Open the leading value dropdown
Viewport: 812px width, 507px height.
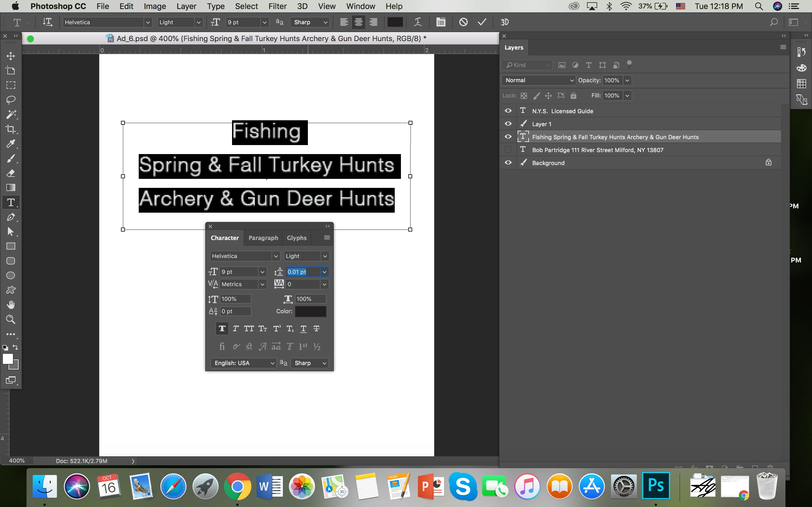325,272
